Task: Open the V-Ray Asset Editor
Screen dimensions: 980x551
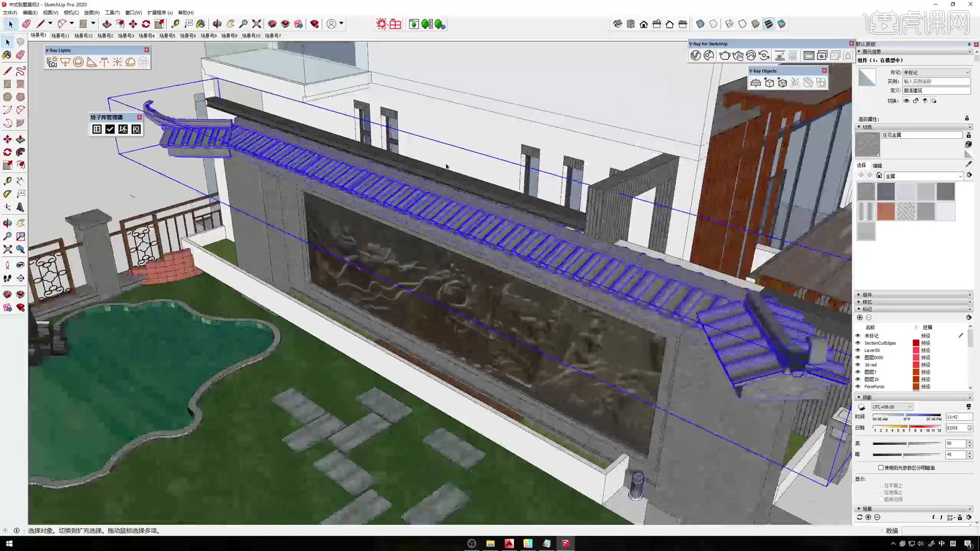Action: [x=696, y=56]
